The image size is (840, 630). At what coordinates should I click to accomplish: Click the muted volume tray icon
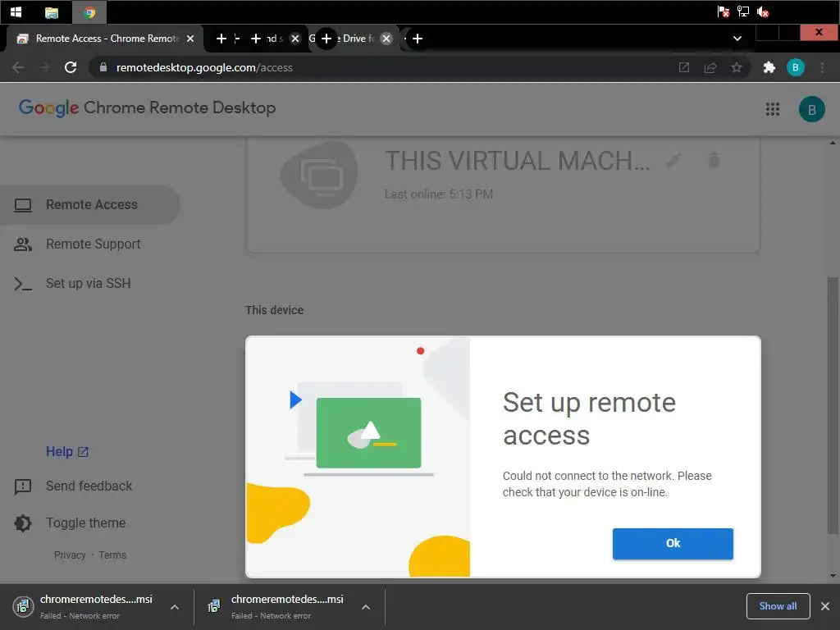[x=762, y=11]
